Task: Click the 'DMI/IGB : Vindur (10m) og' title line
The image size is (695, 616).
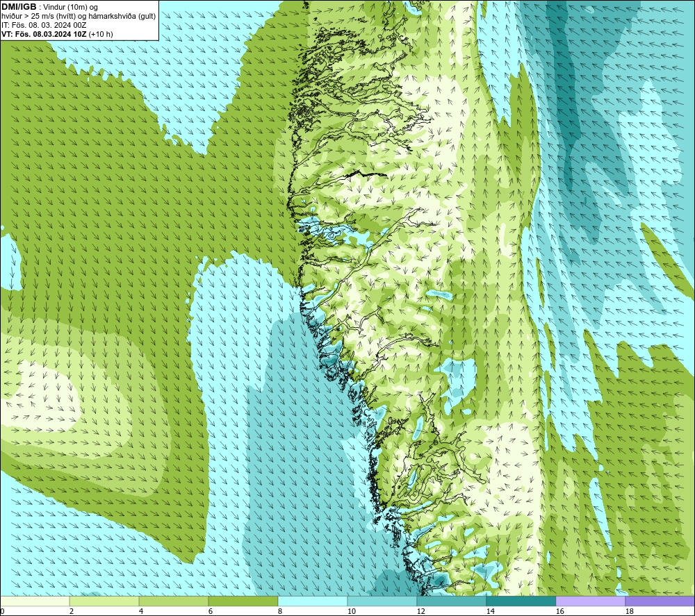Action: (x=50, y=7)
